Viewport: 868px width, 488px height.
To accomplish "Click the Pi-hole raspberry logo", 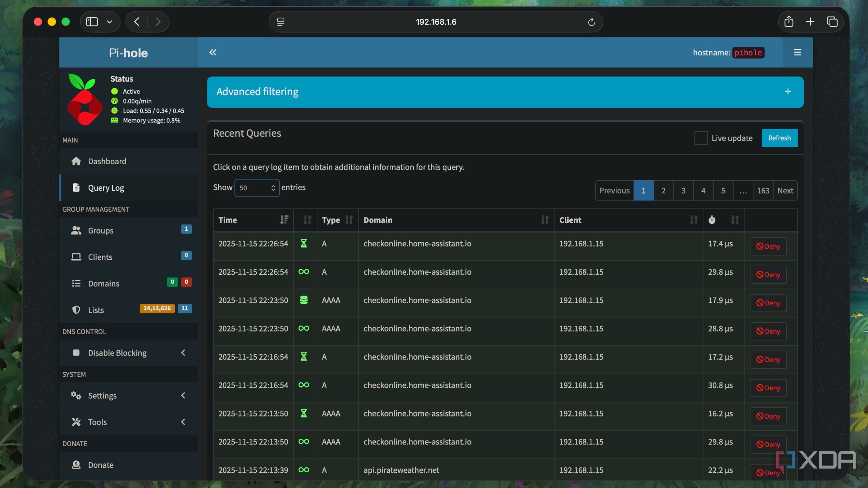I will (x=85, y=99).
